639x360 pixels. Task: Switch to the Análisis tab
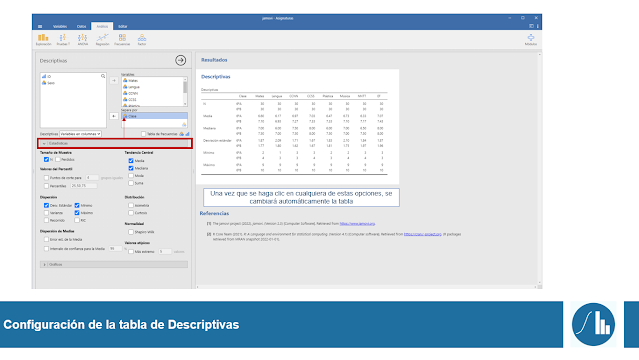(102, 27)
